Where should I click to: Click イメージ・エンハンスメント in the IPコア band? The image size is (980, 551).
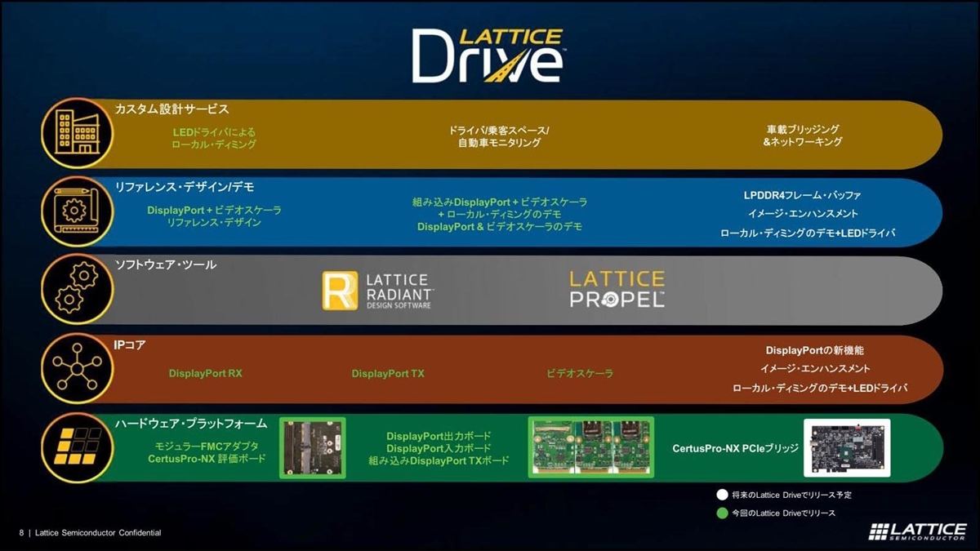click(815, 369)
